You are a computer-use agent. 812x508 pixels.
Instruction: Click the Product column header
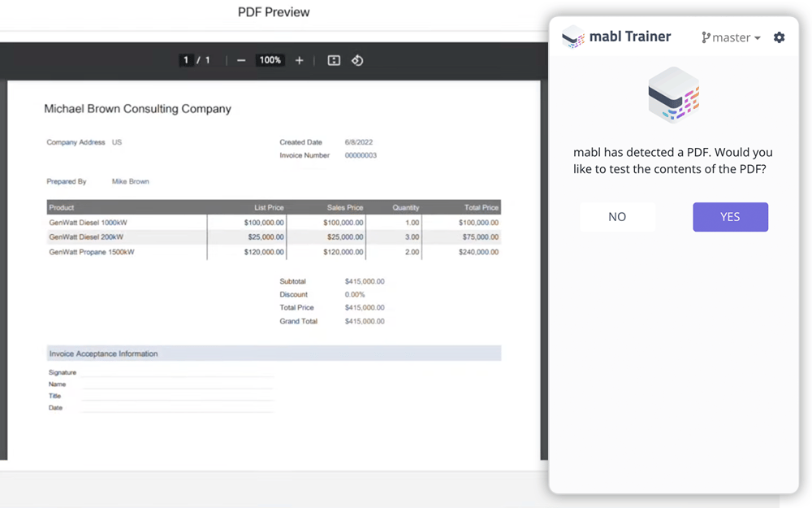(62, 207)
